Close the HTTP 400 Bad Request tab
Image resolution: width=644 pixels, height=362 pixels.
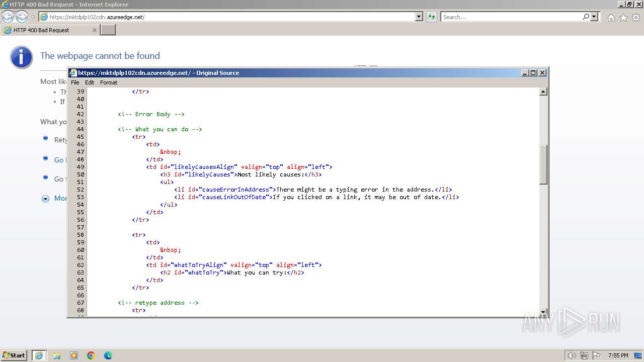[94, 30]
